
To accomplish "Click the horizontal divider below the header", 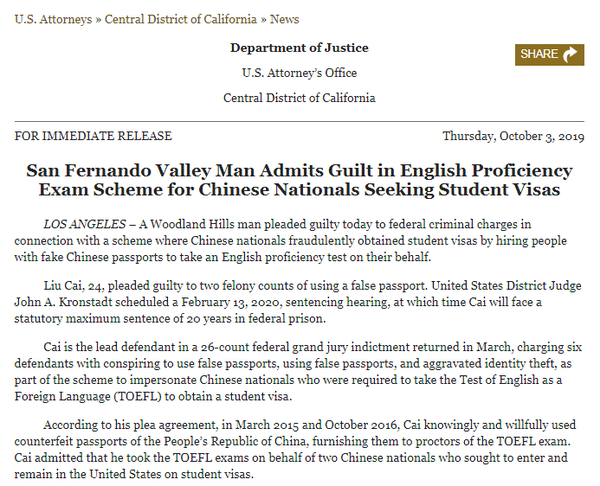I will tap(299, 122).
